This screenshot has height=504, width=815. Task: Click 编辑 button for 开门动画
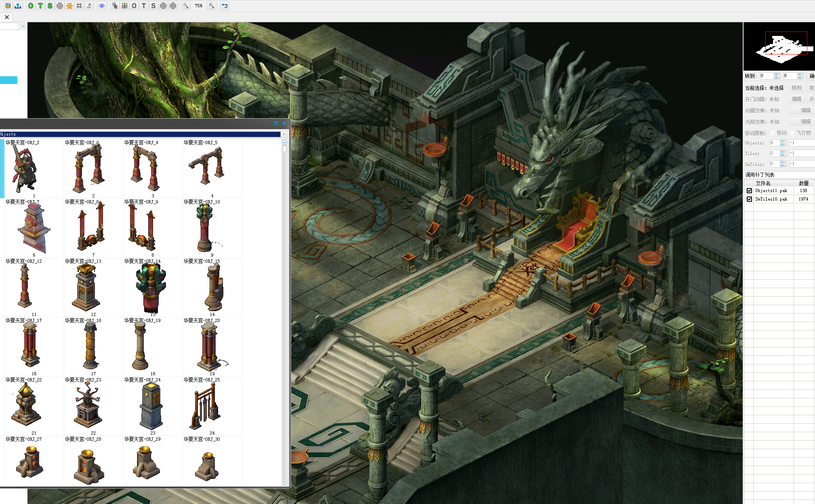[796, 99]
